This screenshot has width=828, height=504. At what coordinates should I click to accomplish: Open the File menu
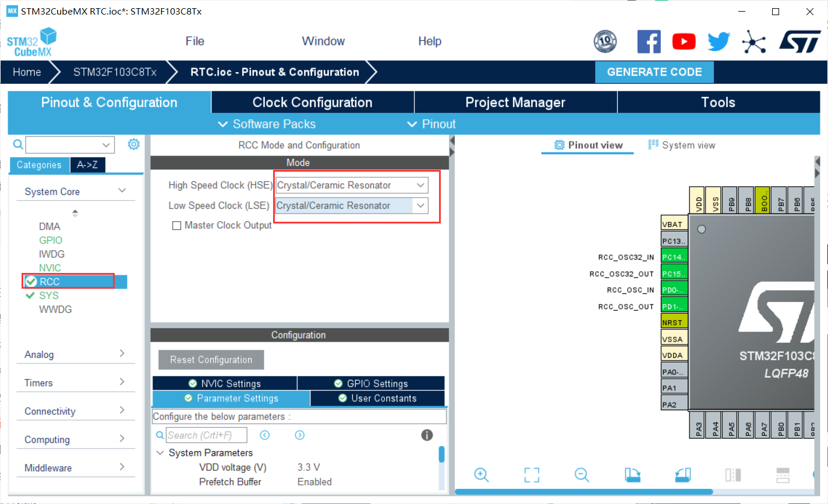(195, 41)
